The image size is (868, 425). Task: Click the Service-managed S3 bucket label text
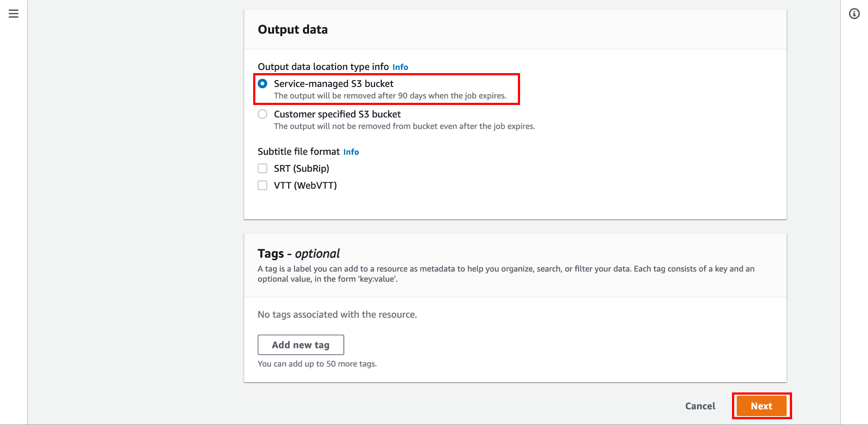(333, 84)
